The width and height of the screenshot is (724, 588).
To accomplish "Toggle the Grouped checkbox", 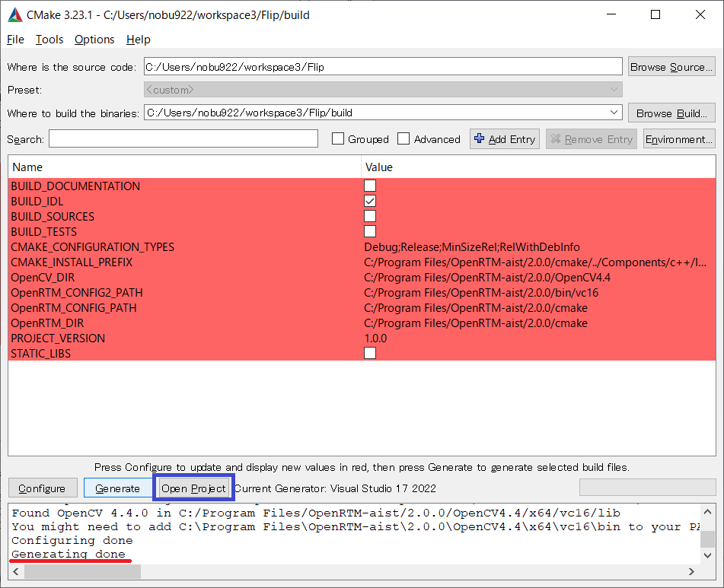I will (338, 138).
